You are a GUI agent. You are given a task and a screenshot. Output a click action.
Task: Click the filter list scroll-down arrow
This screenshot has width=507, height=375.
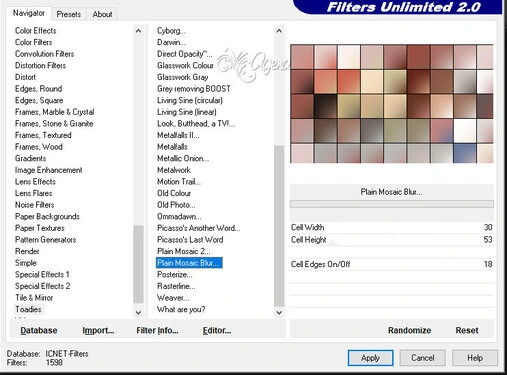pyautogui.click(x=279, y=313)
